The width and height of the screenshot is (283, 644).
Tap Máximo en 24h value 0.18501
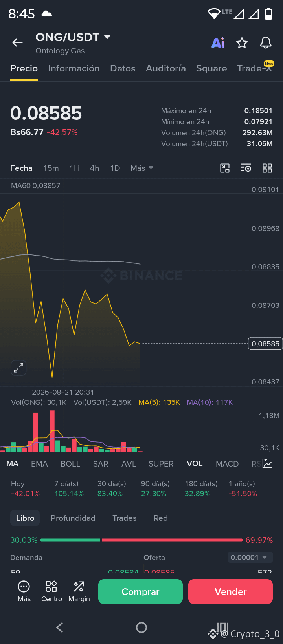click(x=258, y=111)
